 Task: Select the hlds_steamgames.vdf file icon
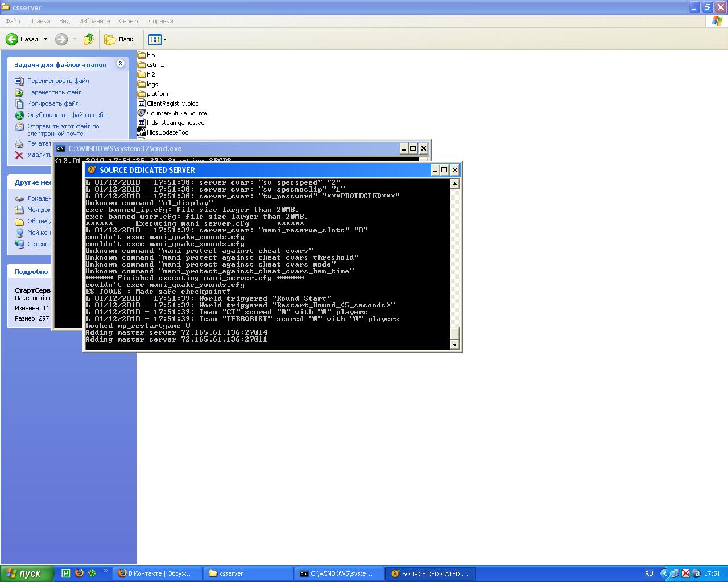[x=142, y=123]
